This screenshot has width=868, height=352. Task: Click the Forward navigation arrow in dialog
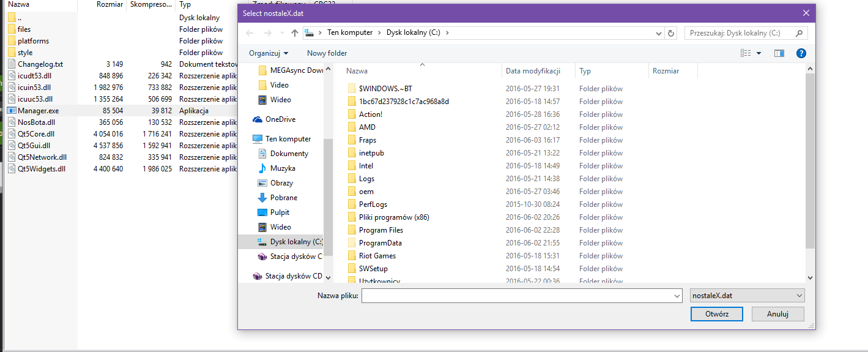click(267, 33)
